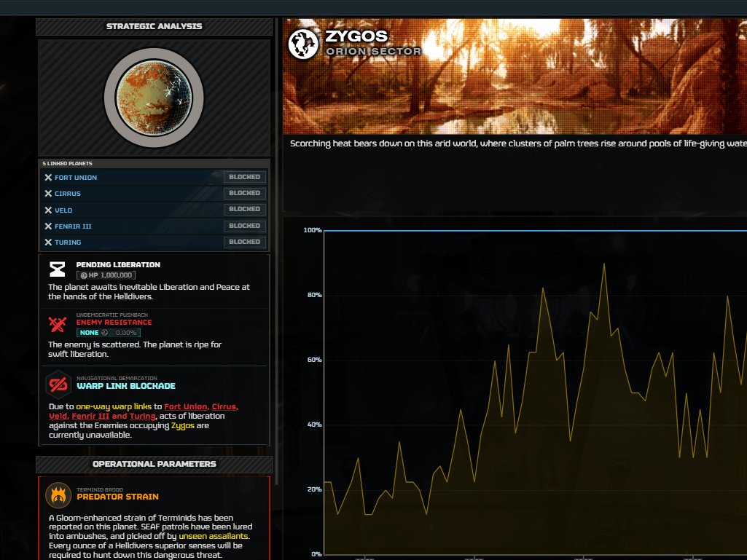Click the X icon beside Fort Union
This screenshot has height=560, width=747.
(48, 177)
